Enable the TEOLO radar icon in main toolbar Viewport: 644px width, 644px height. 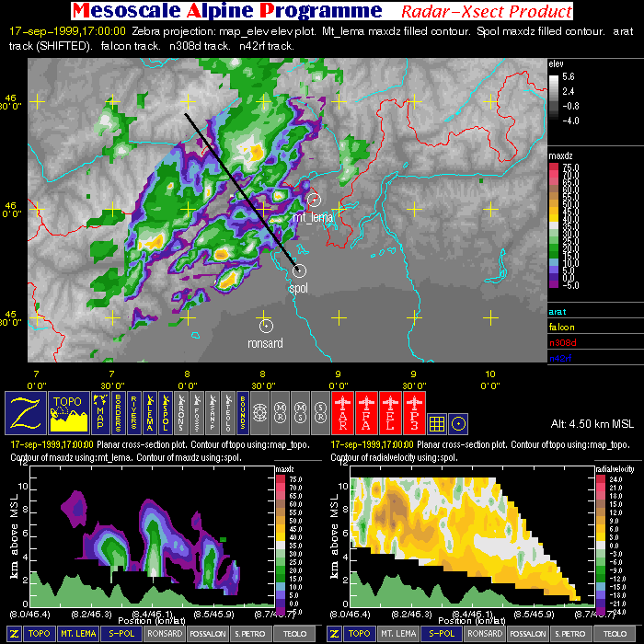pos(228,413)
